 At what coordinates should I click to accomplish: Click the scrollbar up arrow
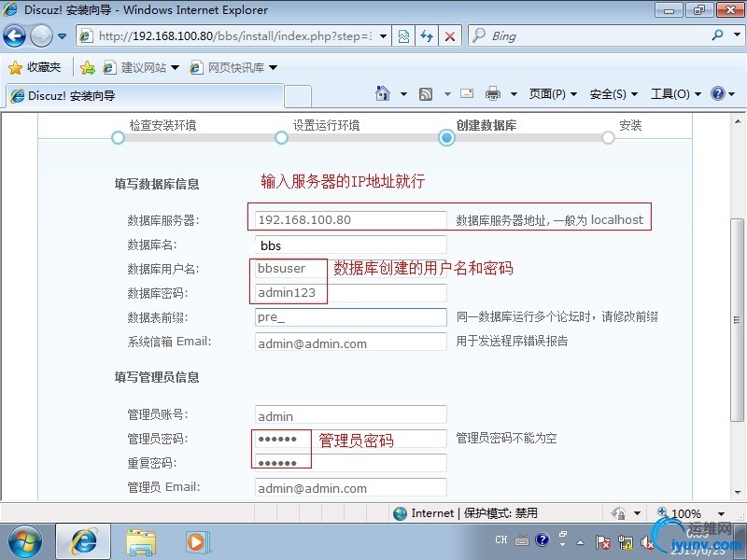point(737,121)
